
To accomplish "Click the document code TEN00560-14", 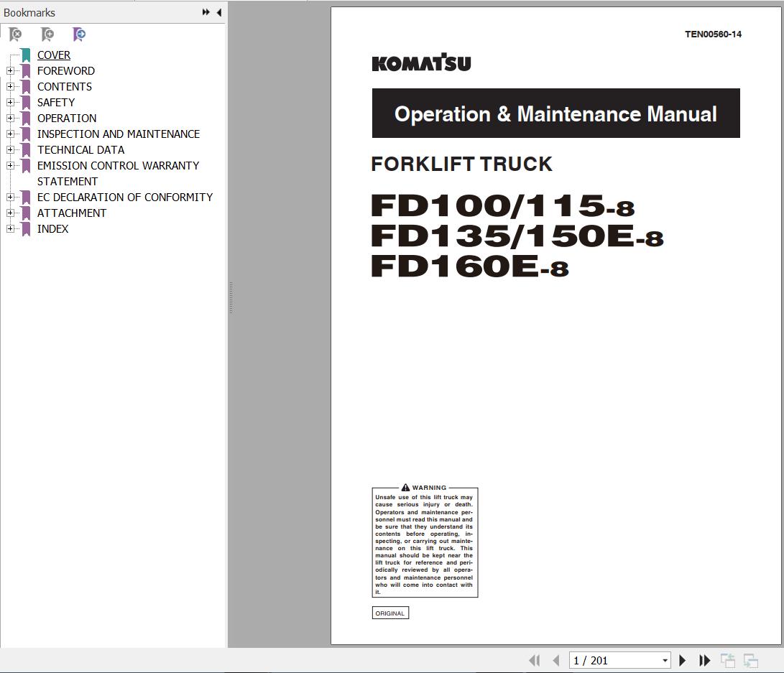I will coord(713,34).
